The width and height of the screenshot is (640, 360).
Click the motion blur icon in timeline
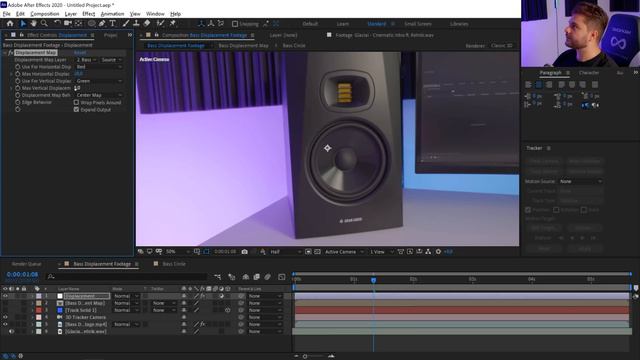pyautogui.click(x=268, y=277)
